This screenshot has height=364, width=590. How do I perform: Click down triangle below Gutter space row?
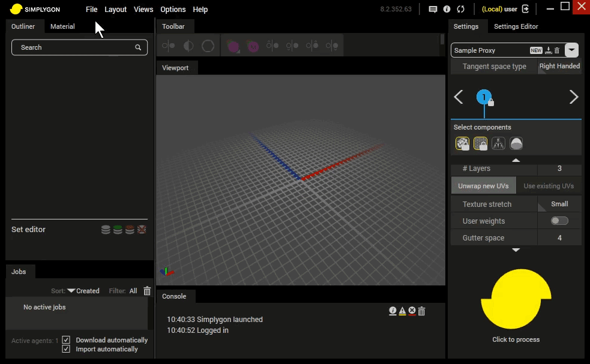click(516, 250)
